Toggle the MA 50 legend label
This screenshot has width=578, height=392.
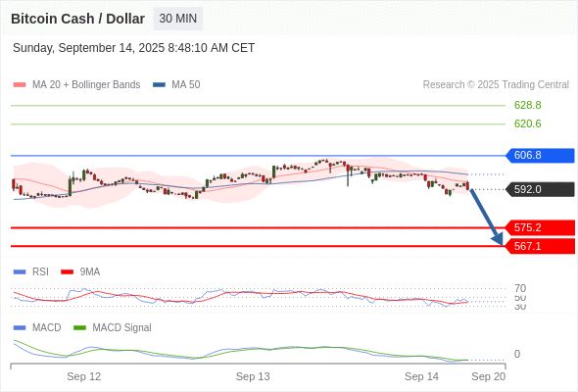186,85
